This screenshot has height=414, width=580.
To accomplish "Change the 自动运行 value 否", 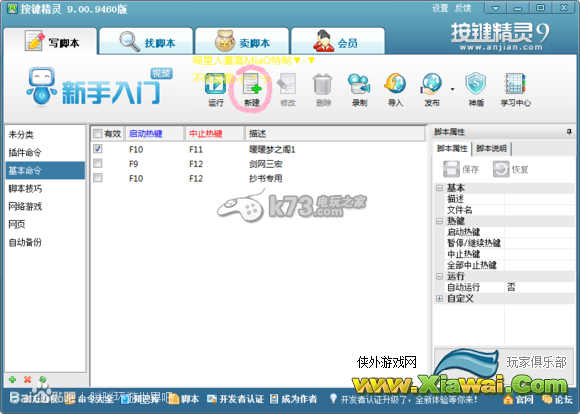I will pyautogui.click(x=539, y=287).
